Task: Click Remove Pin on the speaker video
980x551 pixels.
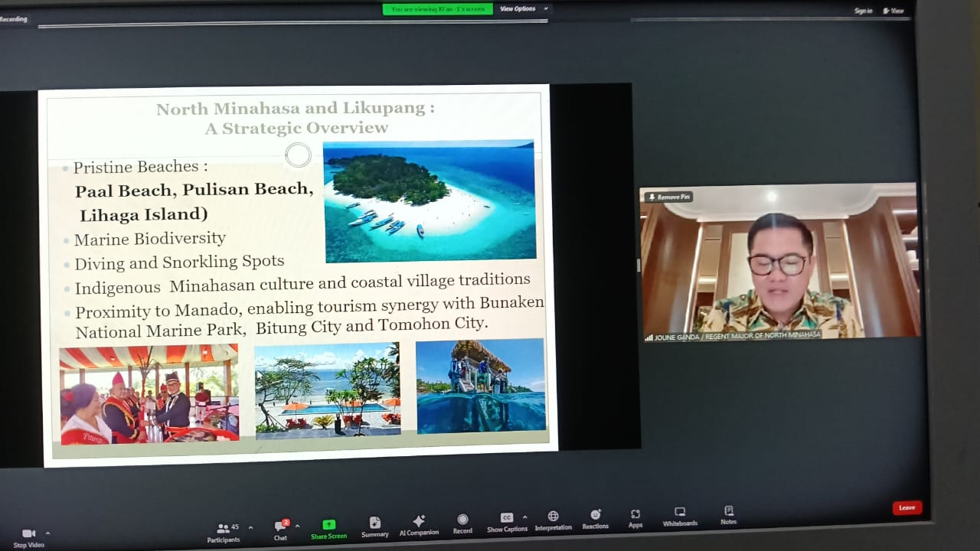Action: tap(669, 197)
